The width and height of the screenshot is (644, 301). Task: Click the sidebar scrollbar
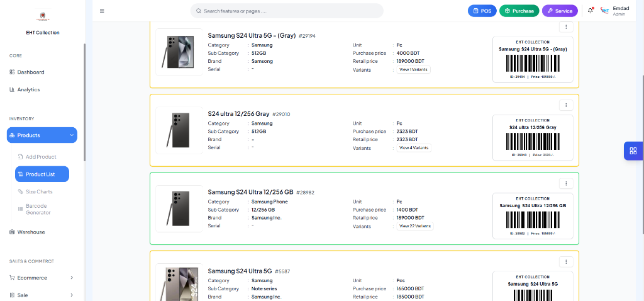(x=85, y=102)
